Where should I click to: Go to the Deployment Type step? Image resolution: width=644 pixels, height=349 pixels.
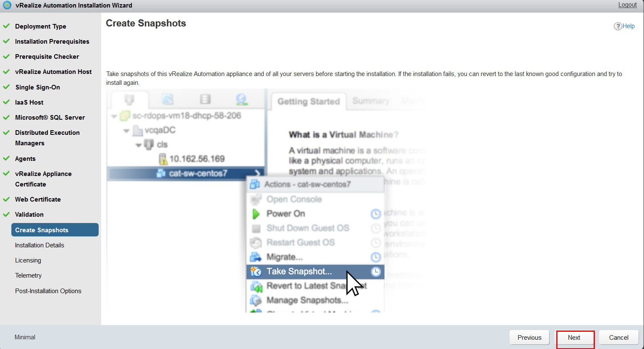click(41, 26)
